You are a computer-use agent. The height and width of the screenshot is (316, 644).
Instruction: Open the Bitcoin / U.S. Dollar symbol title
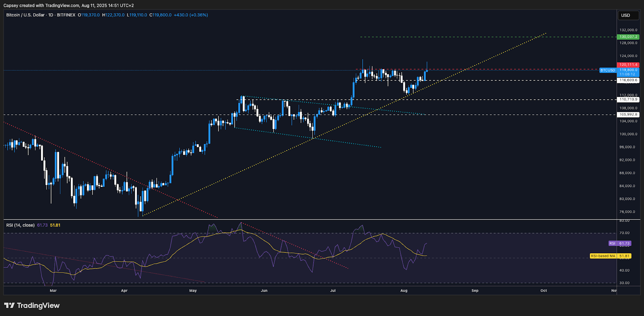click(x=25, y=15)
